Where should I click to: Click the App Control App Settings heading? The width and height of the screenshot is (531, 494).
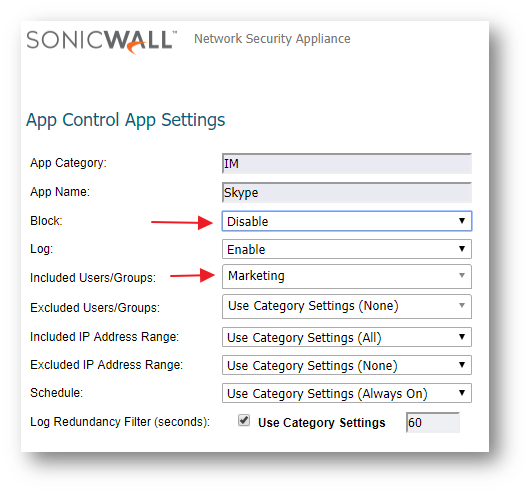[x=126, y=120]
